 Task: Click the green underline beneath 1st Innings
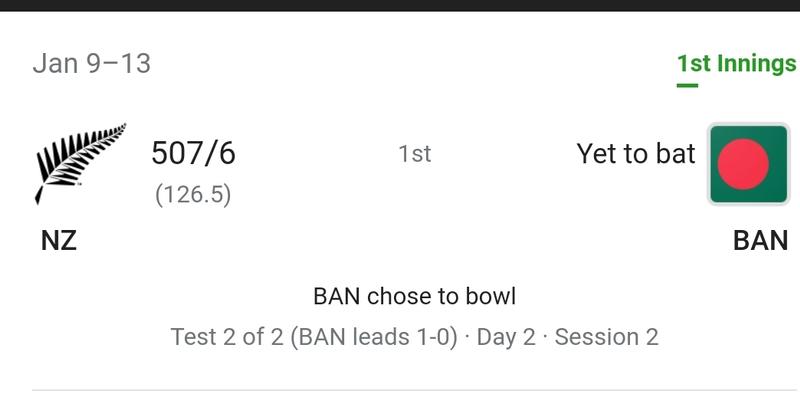[687, 85]
